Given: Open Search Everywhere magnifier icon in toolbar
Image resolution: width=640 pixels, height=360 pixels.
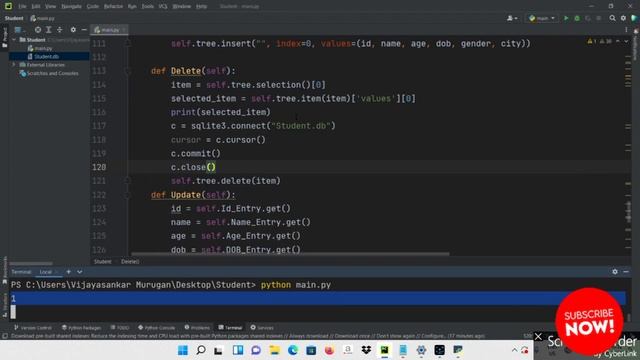Looking at the screenshot, I should coord(612,18).
